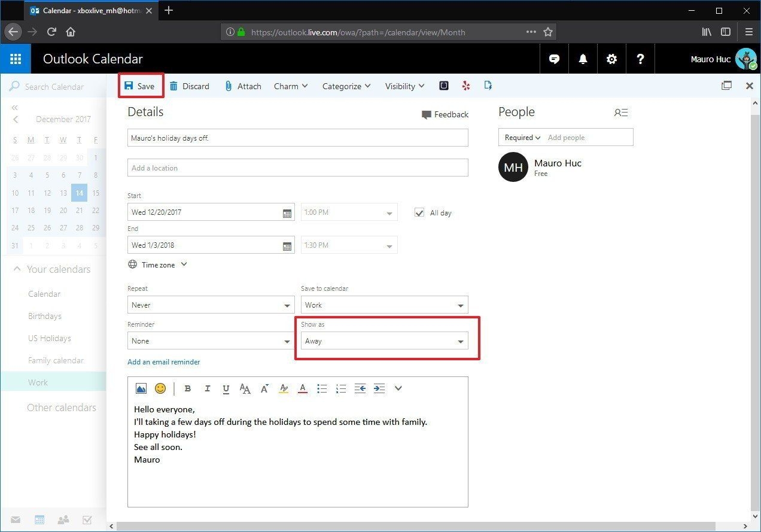Click Add an email reminder link
Image resolution: width=761 pixels, height=532 pixels.
click(164, 362)
